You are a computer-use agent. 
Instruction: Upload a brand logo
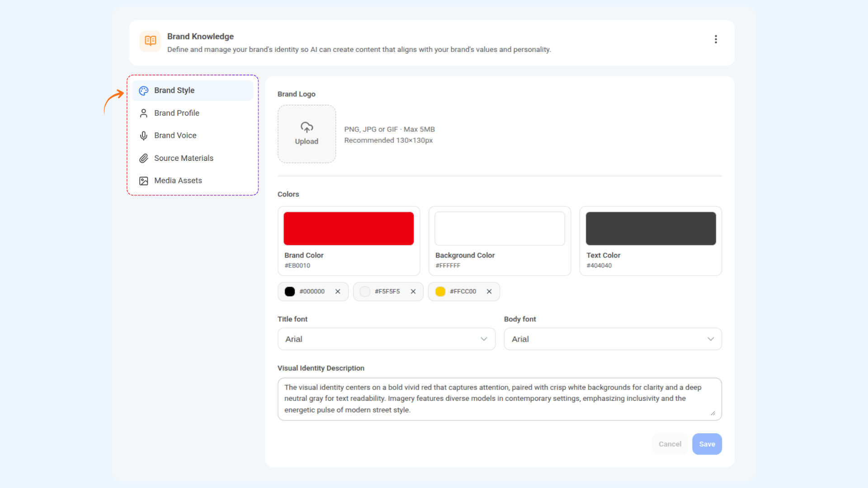(x=307, y=134)
